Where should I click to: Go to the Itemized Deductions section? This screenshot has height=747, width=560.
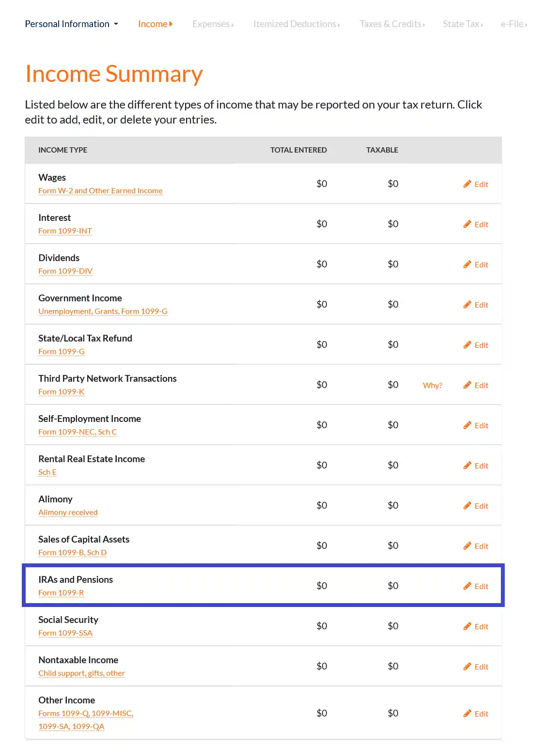click(296, 24)
